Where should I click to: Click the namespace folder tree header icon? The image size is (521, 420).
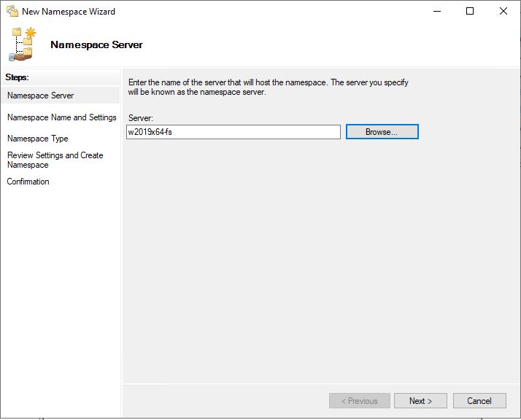click(23, 44)
